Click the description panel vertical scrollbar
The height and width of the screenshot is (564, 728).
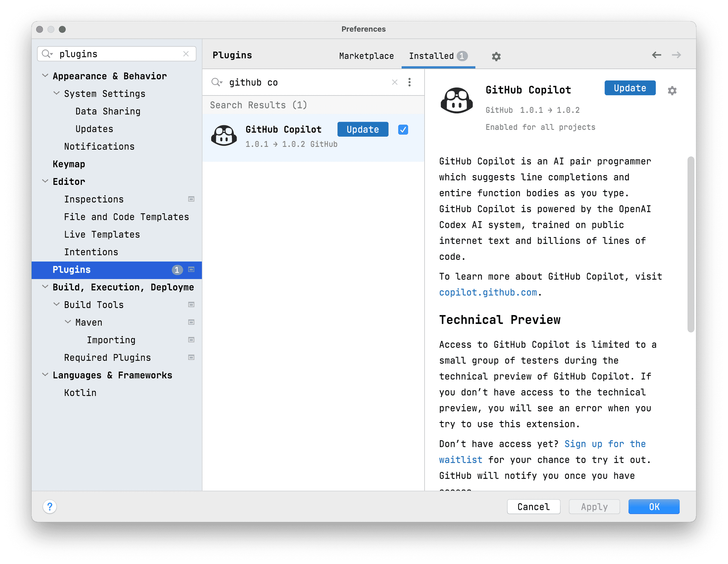pos(691,244)
